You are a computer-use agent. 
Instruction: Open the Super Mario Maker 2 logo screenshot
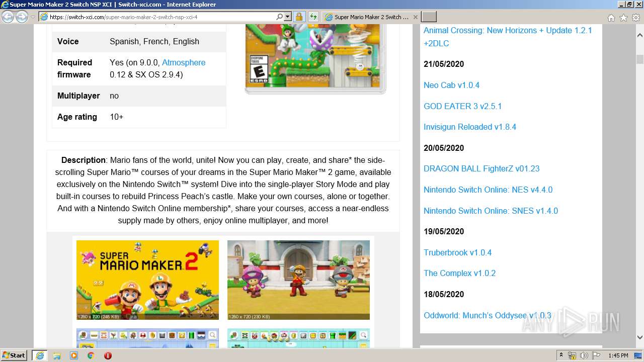(x=147, y=280)
